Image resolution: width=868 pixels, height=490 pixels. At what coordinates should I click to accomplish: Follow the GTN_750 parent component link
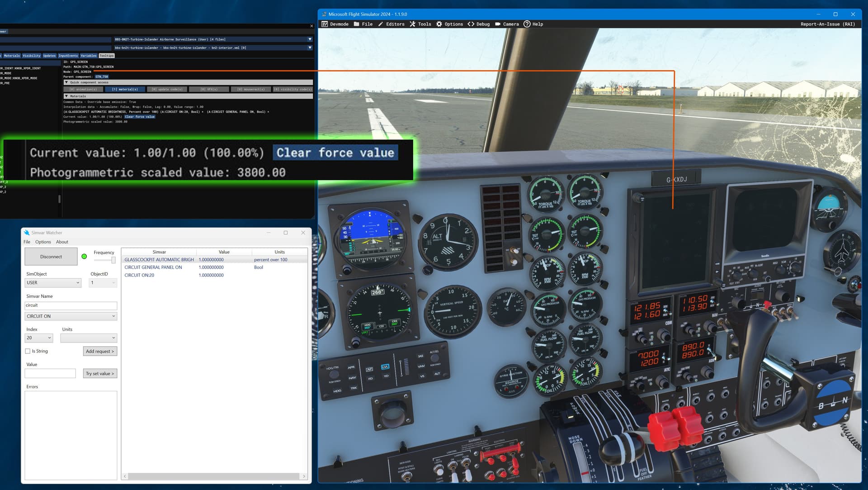coord(102,77)
